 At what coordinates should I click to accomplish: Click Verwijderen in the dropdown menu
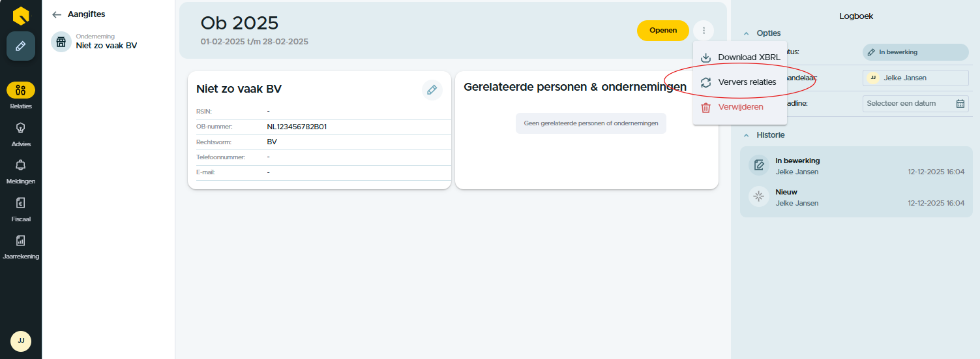(740, 107)
